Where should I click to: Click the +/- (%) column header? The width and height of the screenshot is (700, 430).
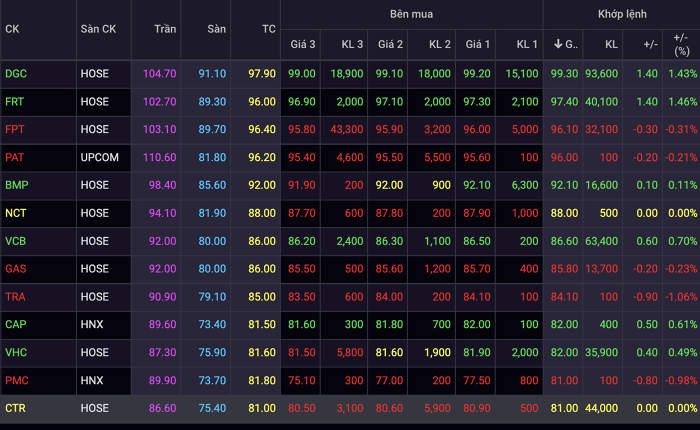point(682,44)
